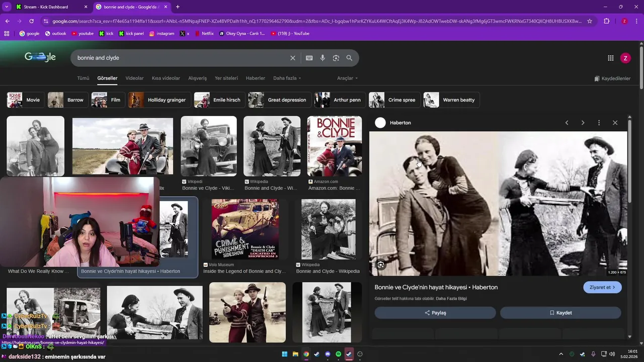Open the Okey Oyna bookmark
This screenshot has height=362, width=644.
tap(242, 34)
